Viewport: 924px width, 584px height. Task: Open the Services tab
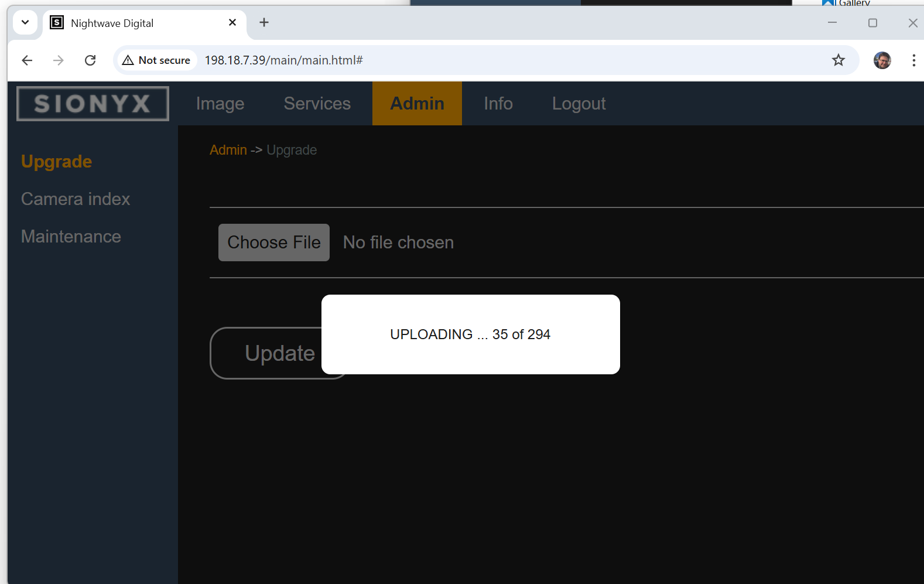(x=317, y=104)
